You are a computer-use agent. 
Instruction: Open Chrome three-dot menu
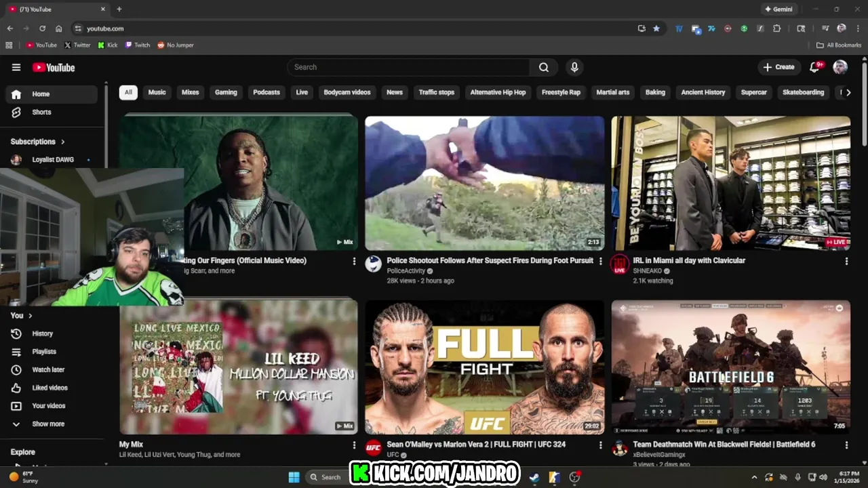pyautogui.click(x=858, y=28)
